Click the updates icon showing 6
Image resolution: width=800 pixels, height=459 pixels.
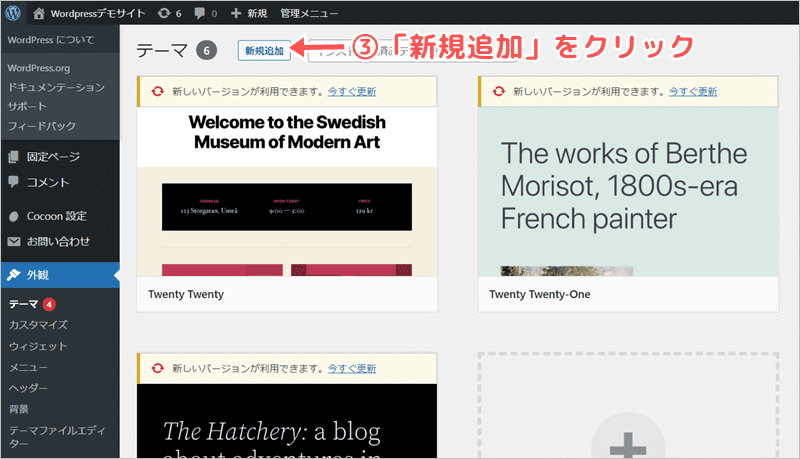[164, 14]
